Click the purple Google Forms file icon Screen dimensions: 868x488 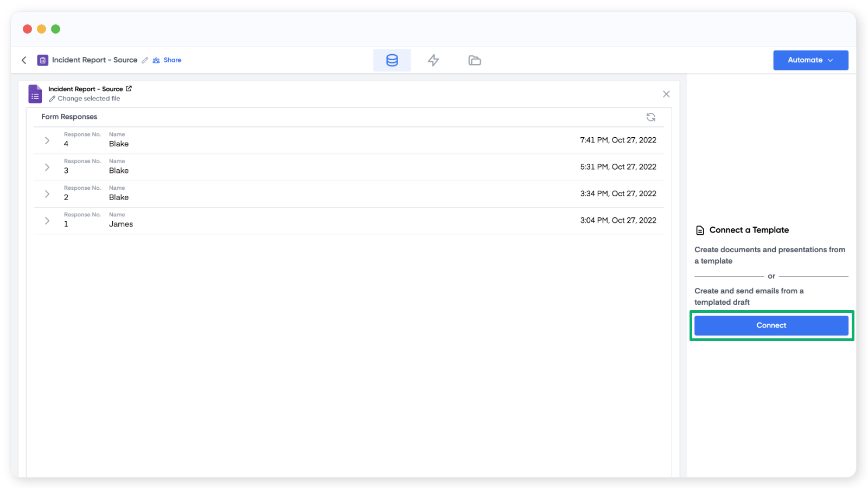point(35,94)
